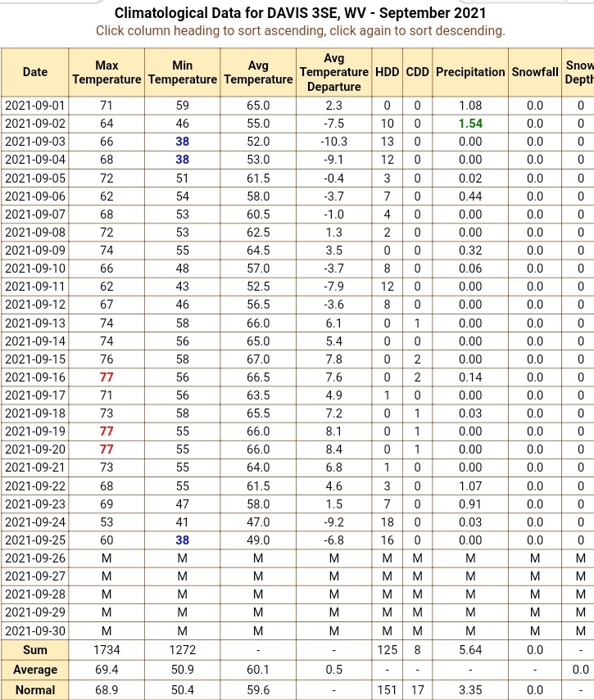594x700 pixels.
Task: Click the date cell 2021-09-21
Action: coord(35,467)
